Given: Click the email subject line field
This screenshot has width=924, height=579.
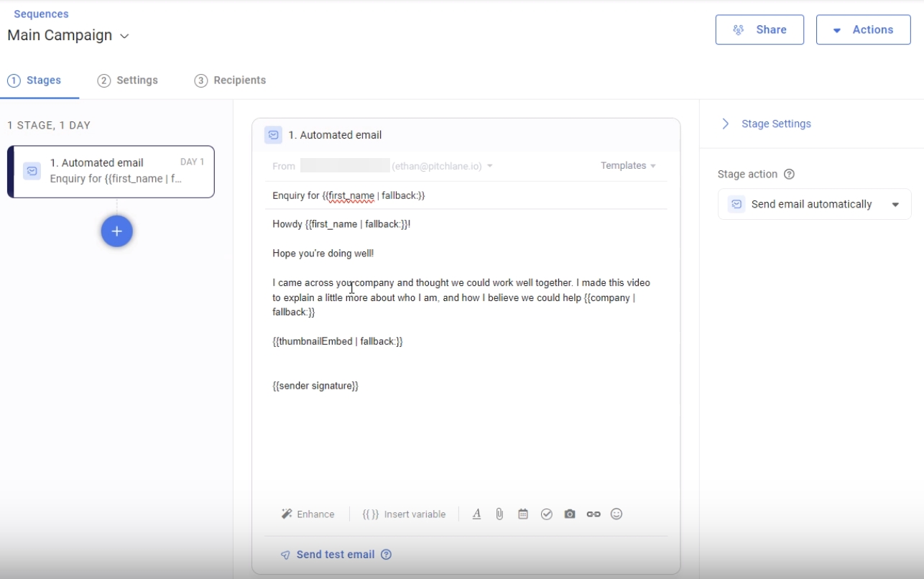Looking at the screenshot, I should tap(460, 195).
